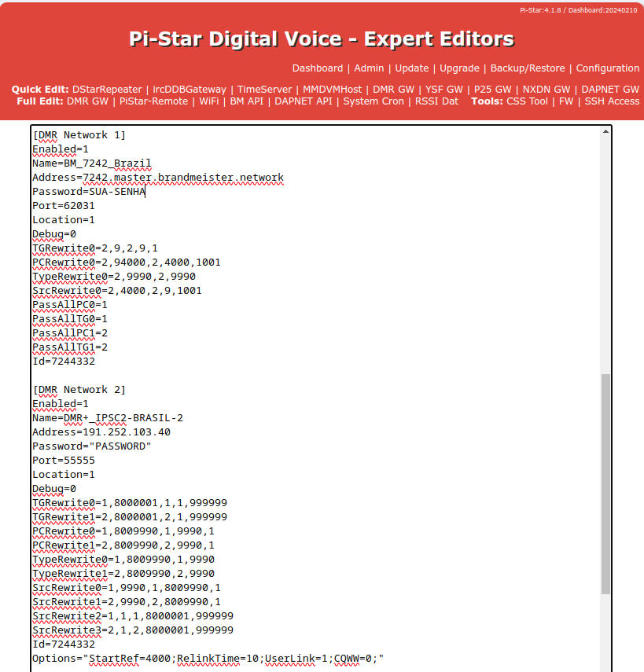The image size is (644, 672).
Task: Click the TGRewrite0=1,8000001,1,1,999999 line
Action: coord(130,503)
